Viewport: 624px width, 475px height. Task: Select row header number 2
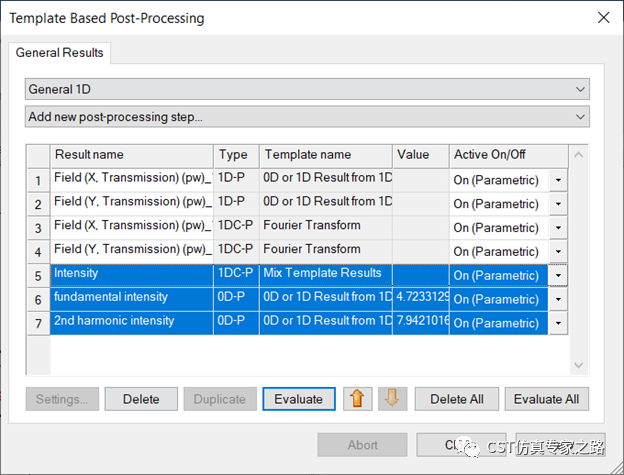pyautogui.click(x=38, y=204)
